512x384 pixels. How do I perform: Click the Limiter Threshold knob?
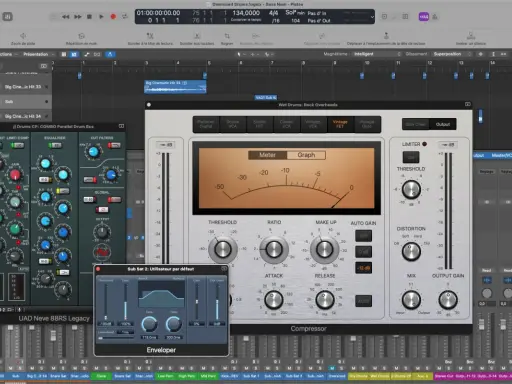(x=411, y=189)
